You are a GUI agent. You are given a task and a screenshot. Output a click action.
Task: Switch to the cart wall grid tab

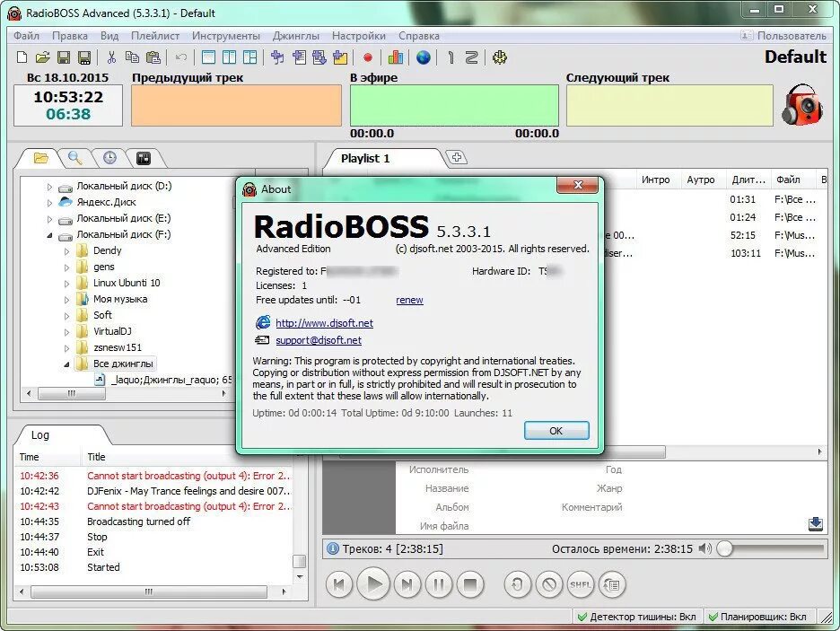(144, 158)
